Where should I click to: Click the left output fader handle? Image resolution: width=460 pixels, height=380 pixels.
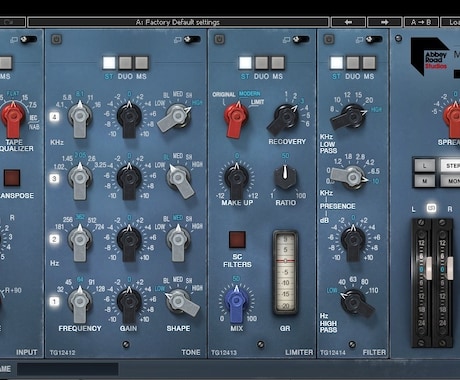428,268
